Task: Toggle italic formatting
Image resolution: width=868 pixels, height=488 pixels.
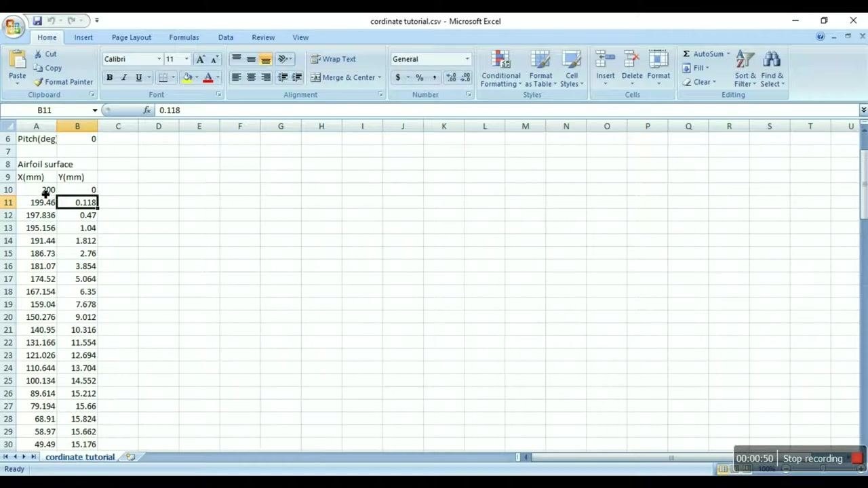Action: tap(124, 77)
